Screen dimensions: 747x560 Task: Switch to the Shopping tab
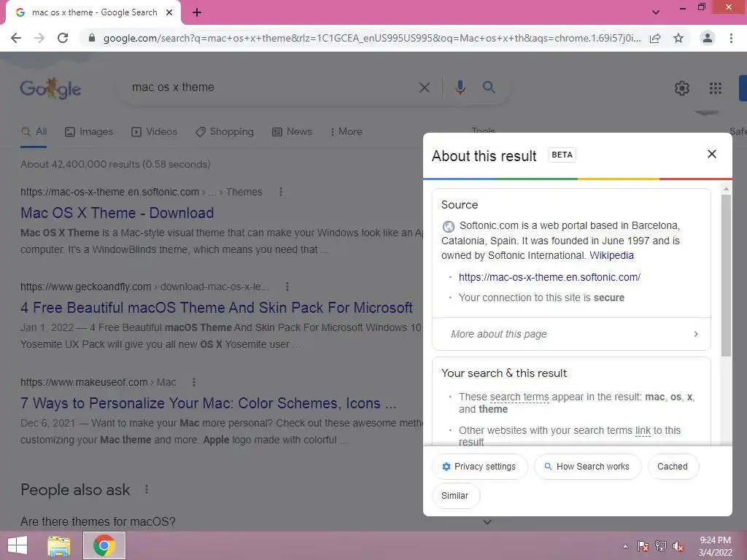(x=225, y=132)
